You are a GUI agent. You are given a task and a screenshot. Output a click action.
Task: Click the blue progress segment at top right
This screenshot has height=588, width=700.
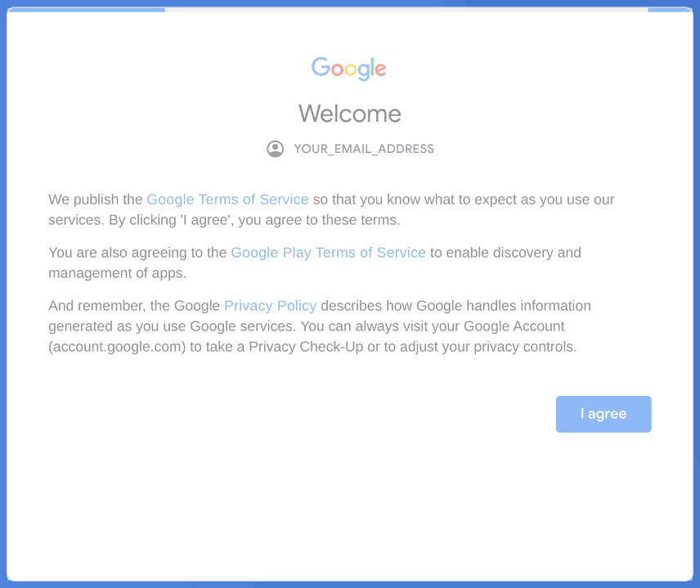670,9
